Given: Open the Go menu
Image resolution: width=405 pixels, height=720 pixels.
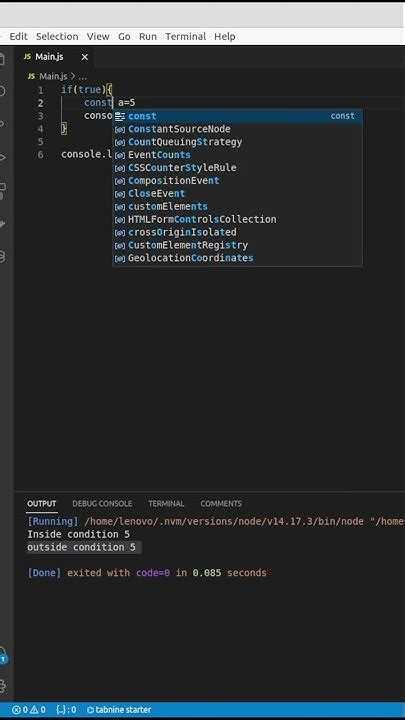Looking at the screenshot, I should (x=124, y=36).
